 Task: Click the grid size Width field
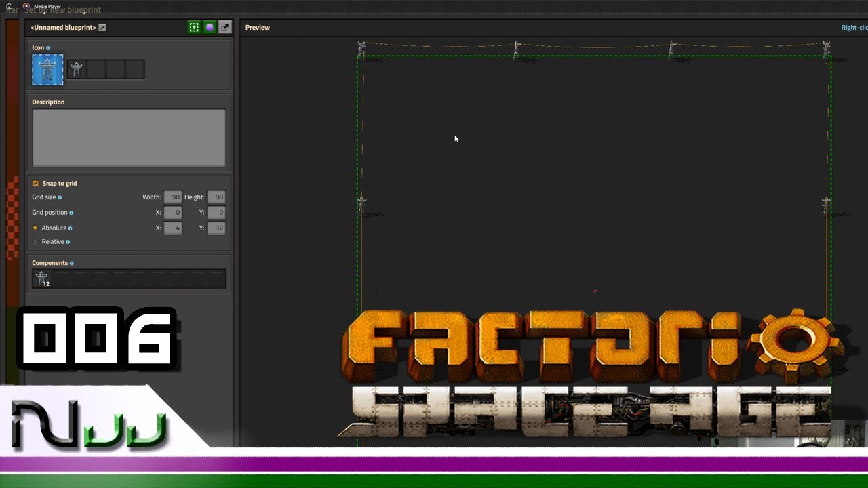click(173, 197)
